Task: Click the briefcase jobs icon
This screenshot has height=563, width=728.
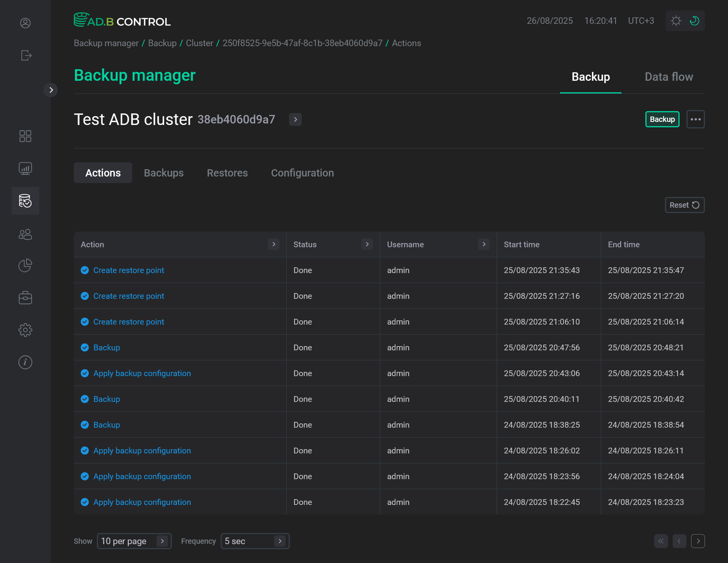Action: click(x=25, y=297)
